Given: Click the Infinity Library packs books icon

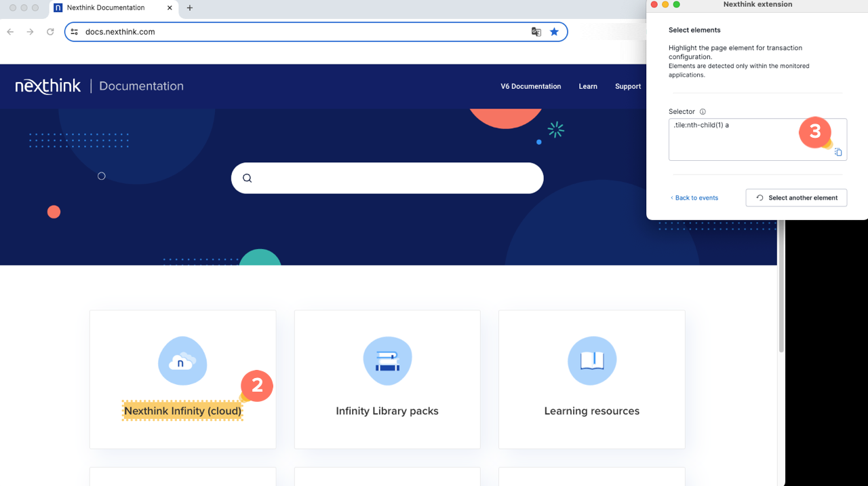Looking at the screenshot, I should pyautogui.click(x=387, y=361).
